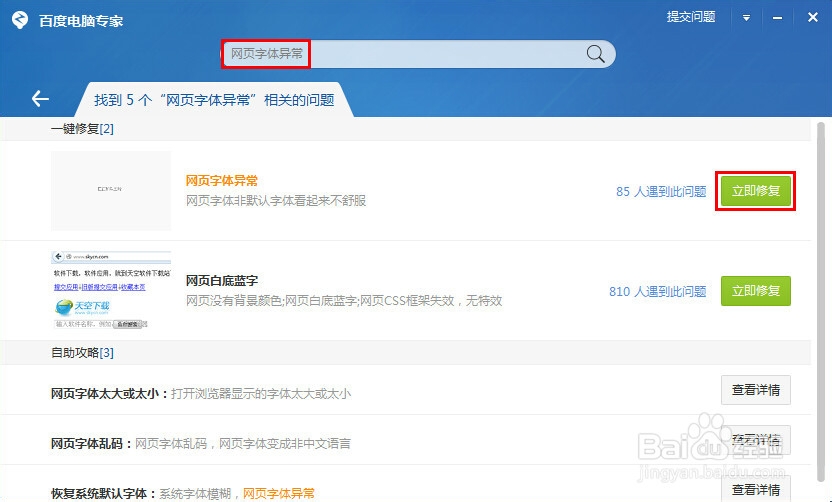Open 查看详情 for 恢复系统默认字体
832x502 pixels.
756,489
